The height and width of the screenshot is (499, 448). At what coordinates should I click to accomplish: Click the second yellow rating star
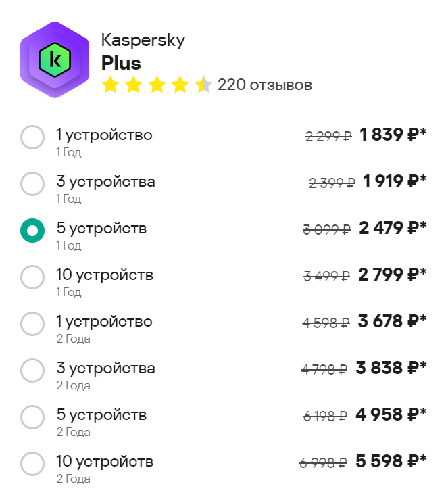pos(134,85)
